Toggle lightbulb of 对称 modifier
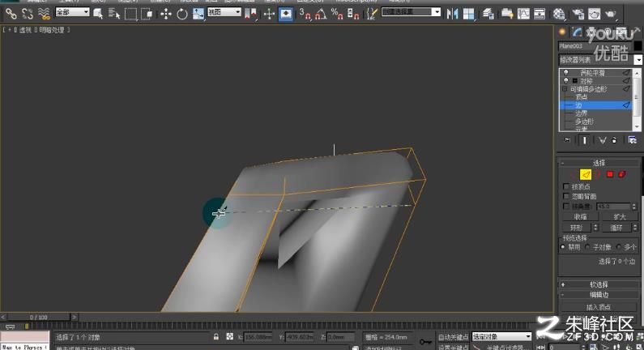 566,81
